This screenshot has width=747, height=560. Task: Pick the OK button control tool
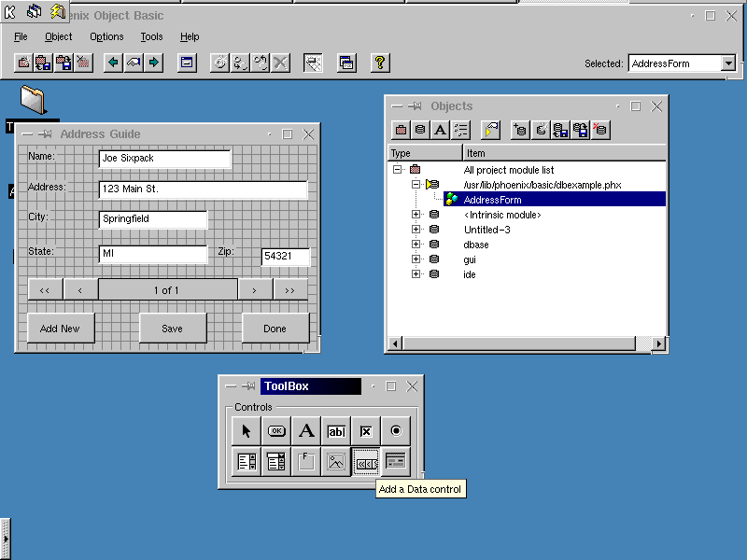point(276,431)
